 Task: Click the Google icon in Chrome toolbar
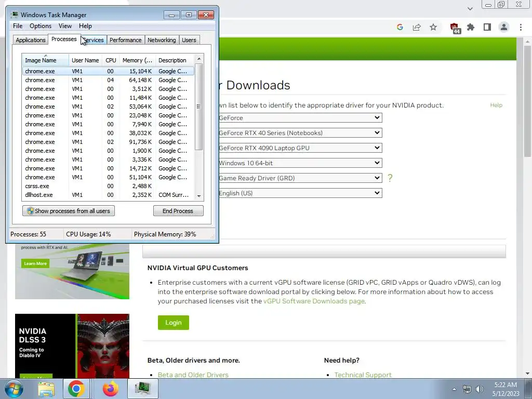pos(400,27)
